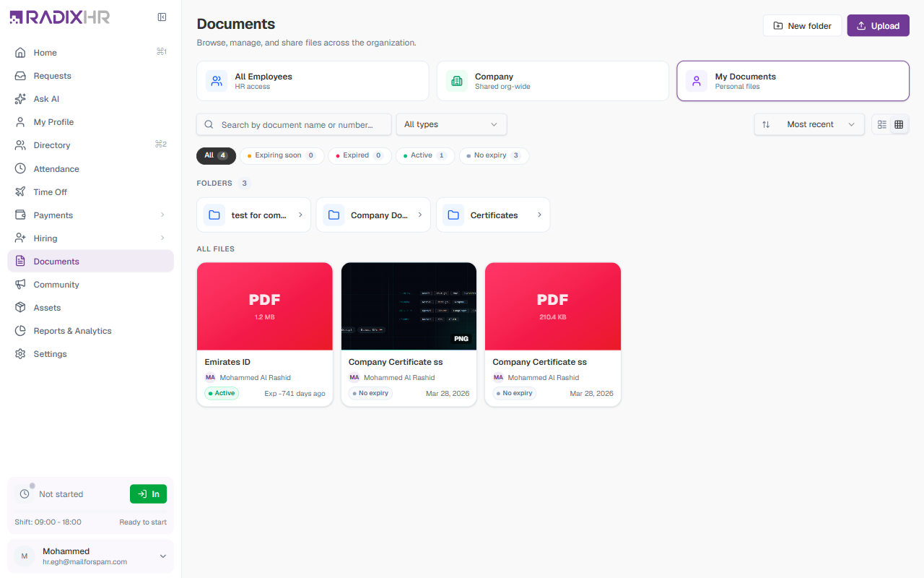The width and height of the screenshot is (924, 578).
Task: Click Exp -741 days ago text
Action: (x=295, y=394)
